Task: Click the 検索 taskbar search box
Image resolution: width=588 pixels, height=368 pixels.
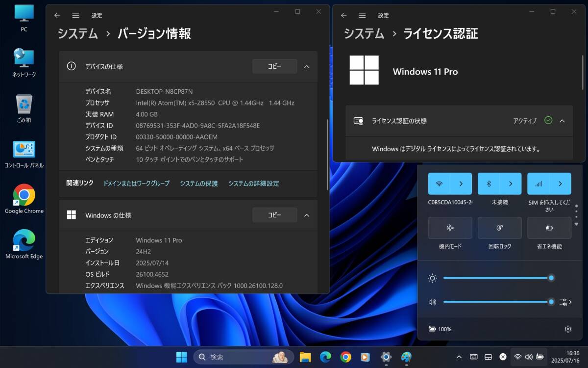Action: point(244,357)
